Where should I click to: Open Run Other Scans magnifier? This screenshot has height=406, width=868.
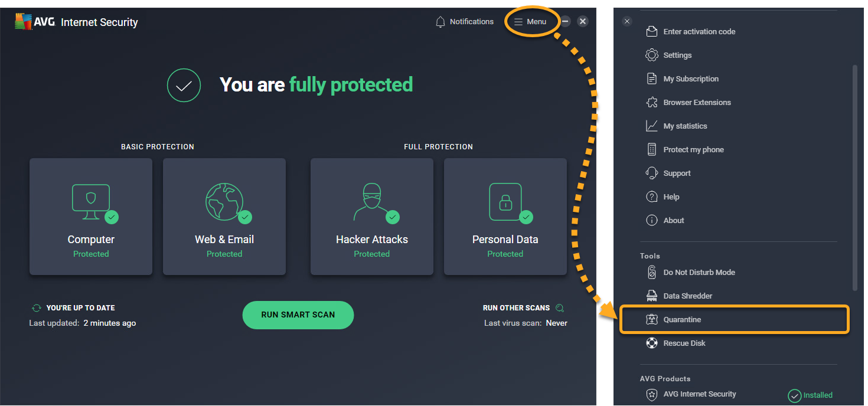[x=560, y=307]
